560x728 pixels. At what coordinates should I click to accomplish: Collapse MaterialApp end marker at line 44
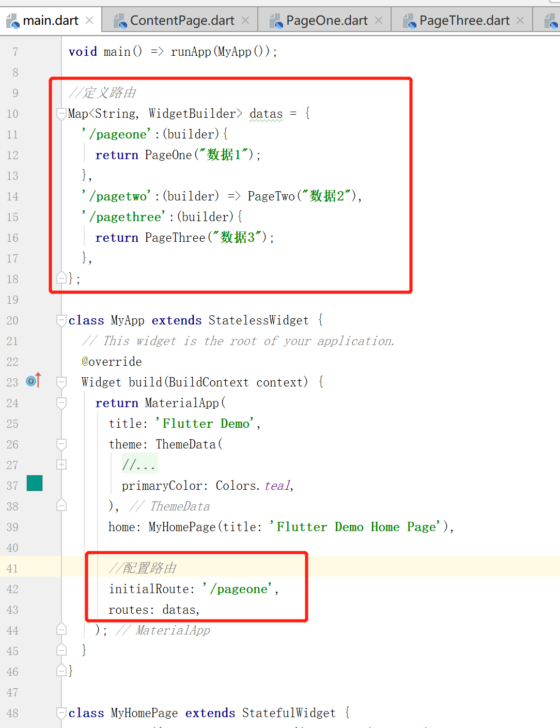point(61,629)
